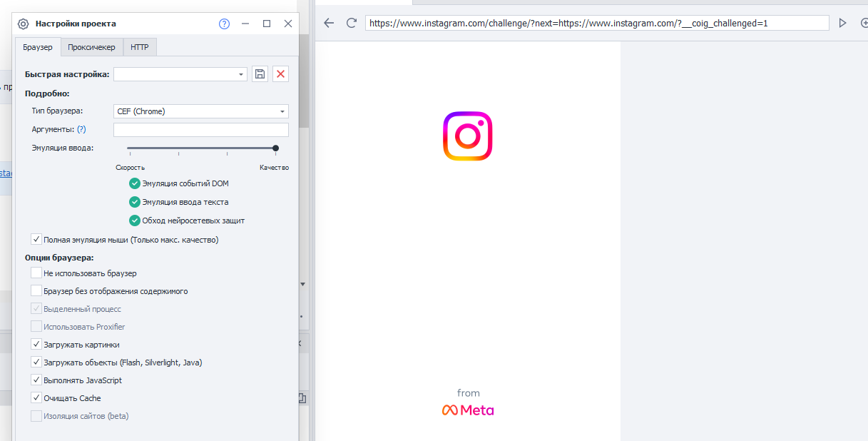Click the project settings gear icon
This screenshot has width=868, height=441.
23,24
